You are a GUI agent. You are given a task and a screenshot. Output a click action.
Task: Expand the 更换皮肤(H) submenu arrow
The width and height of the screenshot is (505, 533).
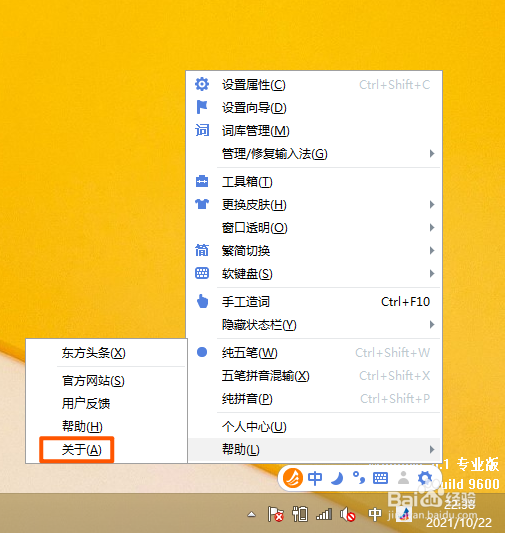(x=432, y=204)
